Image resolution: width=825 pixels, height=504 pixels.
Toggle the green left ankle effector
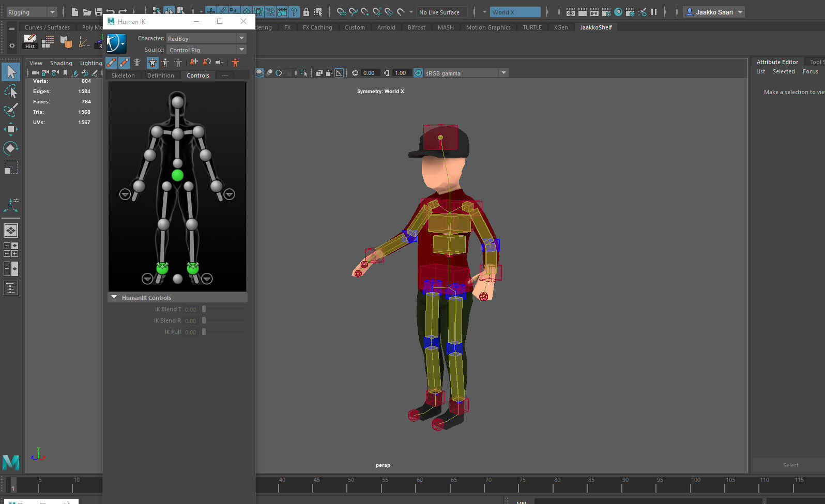(x=193, y=268)
